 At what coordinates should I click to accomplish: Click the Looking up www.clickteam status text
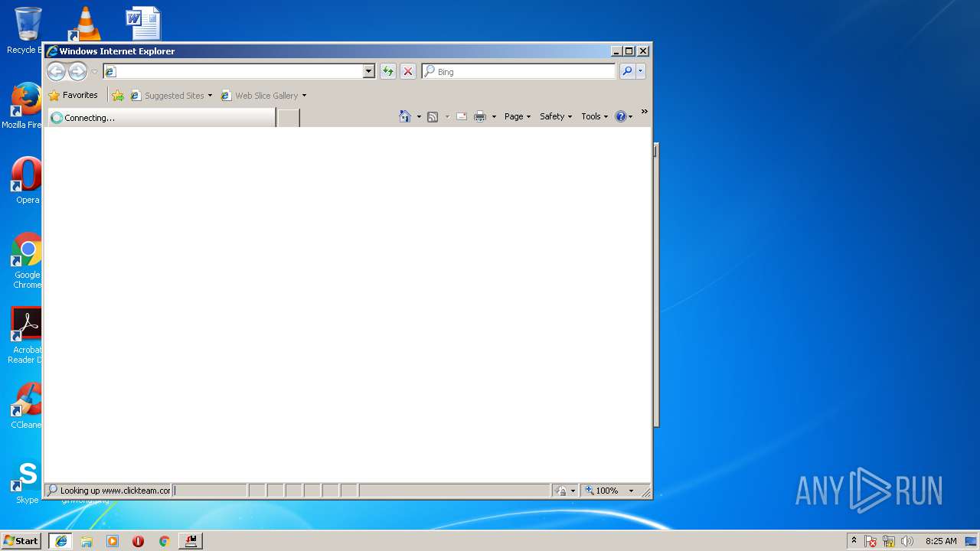coord(115,491)
